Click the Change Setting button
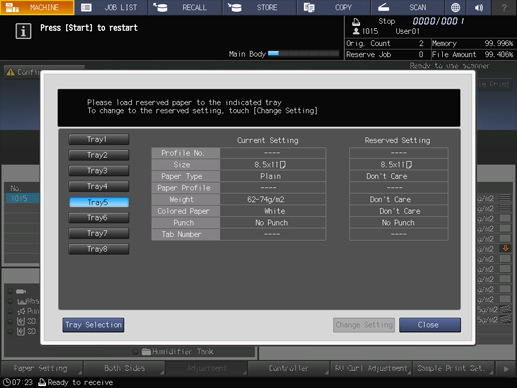The width and height of the screenshot is (517, 388). (x=364, y=325)
